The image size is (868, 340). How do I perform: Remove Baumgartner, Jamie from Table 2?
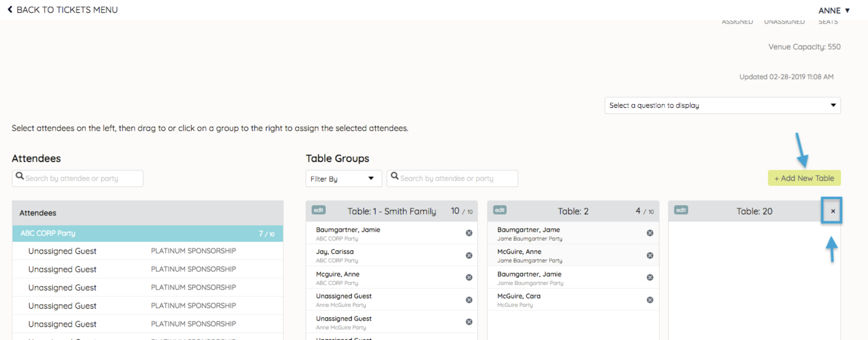coord(650,277)
